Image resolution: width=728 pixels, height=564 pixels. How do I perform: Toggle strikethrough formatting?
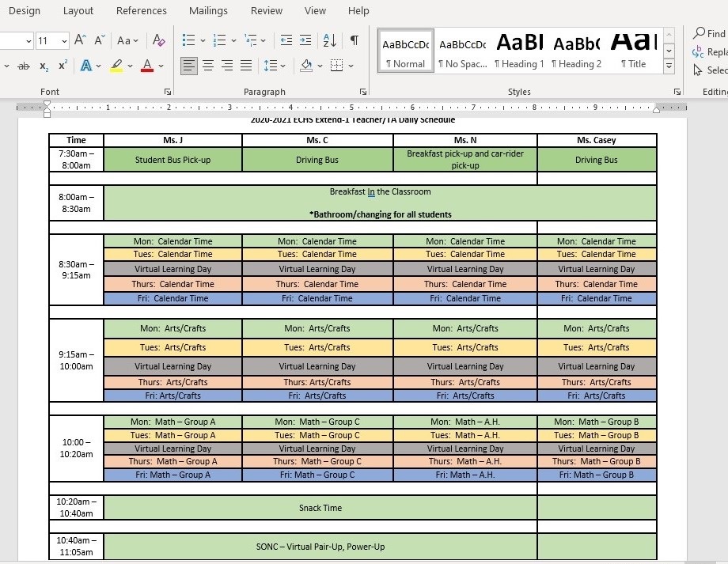pyautogui.click(x=24, y=66)
